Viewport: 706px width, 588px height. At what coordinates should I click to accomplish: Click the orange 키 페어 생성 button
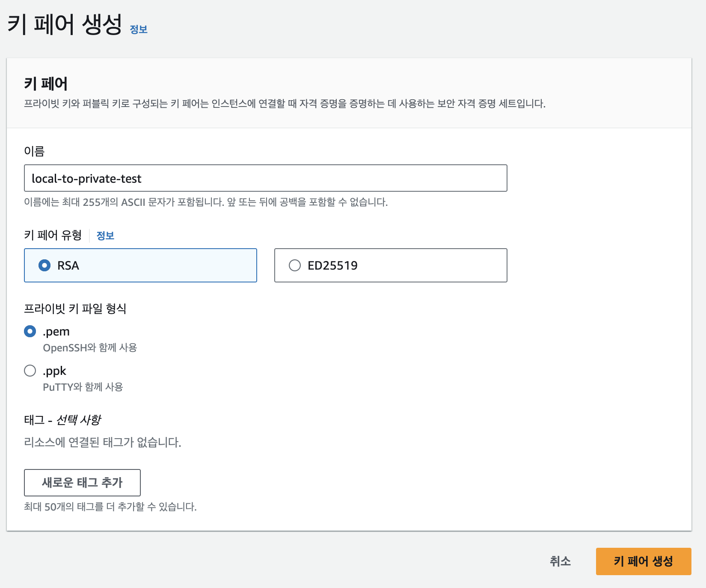click(644, 561)
